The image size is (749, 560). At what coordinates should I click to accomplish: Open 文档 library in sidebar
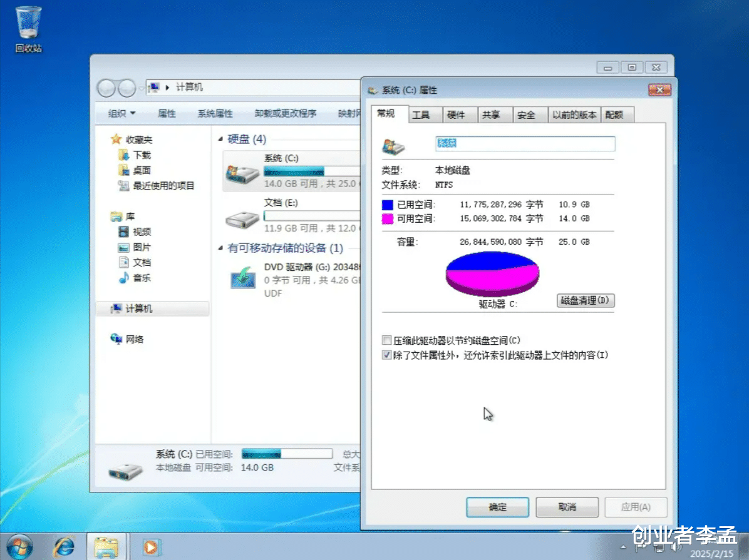tap(142, 262)
